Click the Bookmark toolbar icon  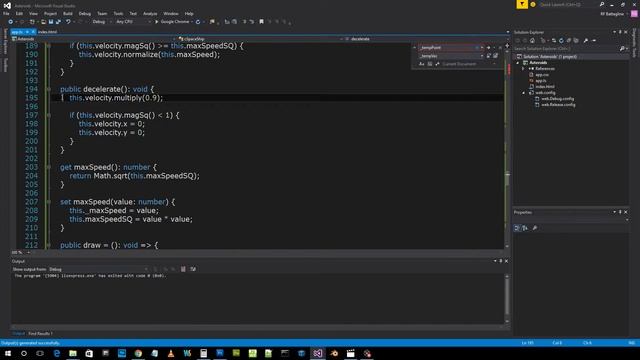click(262, 22)
